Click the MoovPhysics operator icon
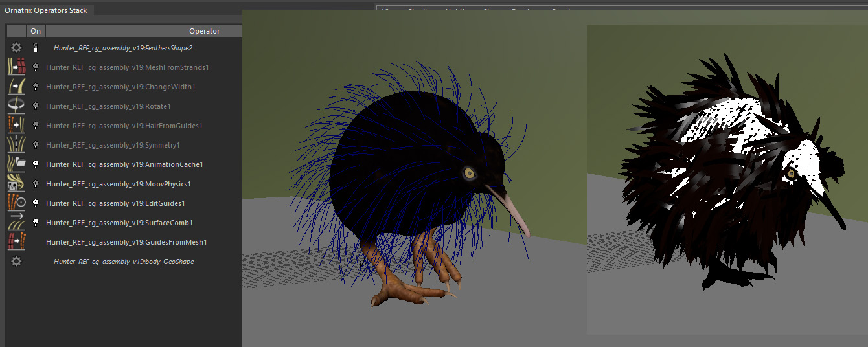Viewport: 868px width, 347px height. [x=16, y=184]
